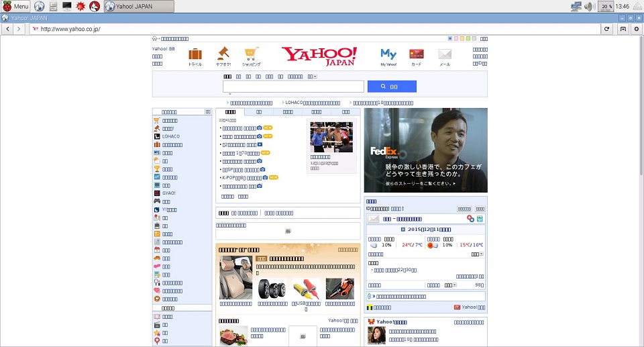Click the browser forward arrow button
This screenshot has height=347, width=644.
point(19,29)
